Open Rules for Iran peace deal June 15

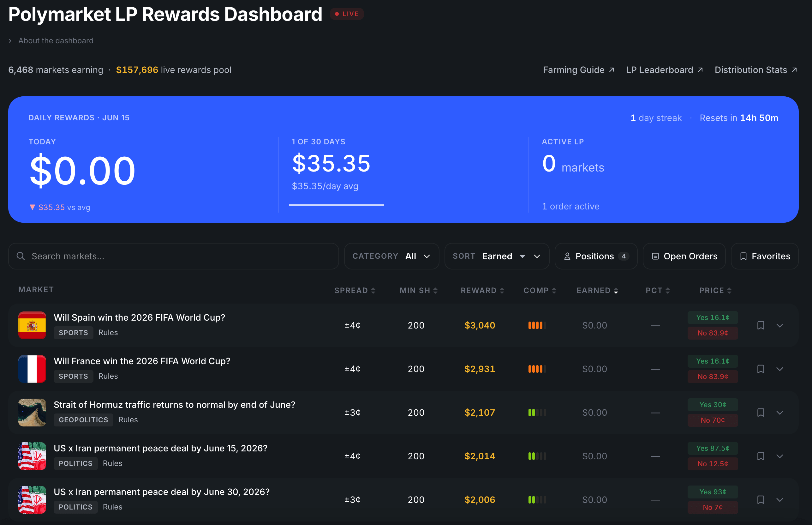tap(112, 463)
